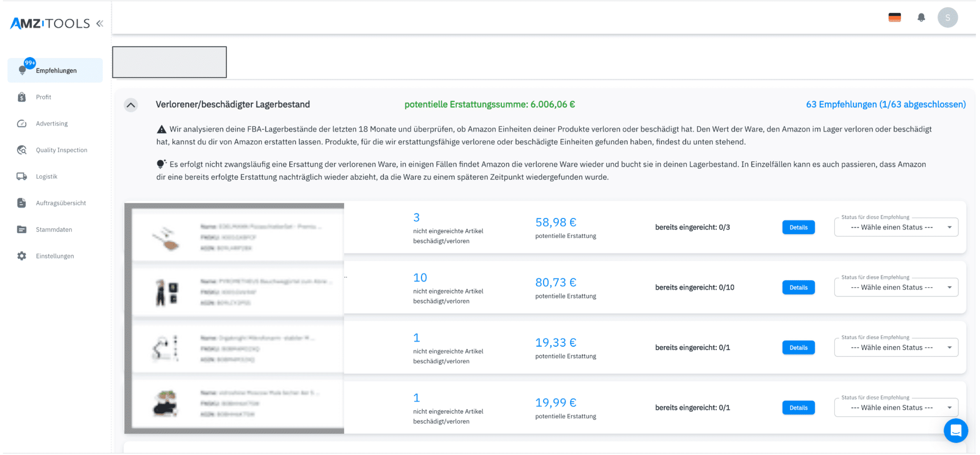
Task: Click Details for the 19,33 € recommendation
Action: (798, 348)
